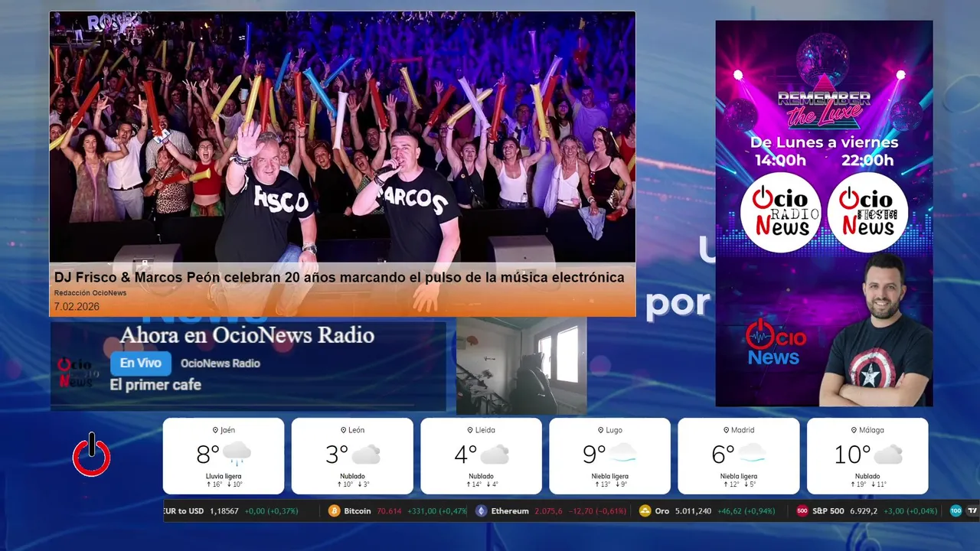Click the red power logo icon
Image resolution: width=980 pixels, height=551 pixels.
point(92,455)
